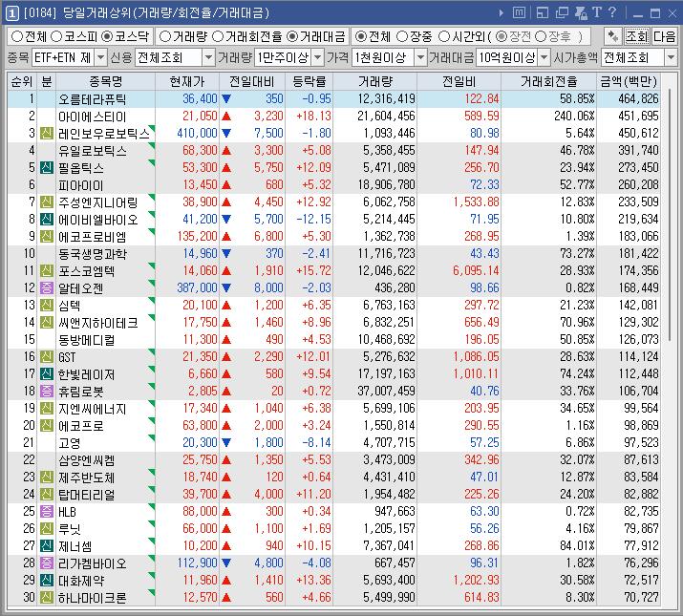Click the arrows icon left of 조회

coord(613,36)
